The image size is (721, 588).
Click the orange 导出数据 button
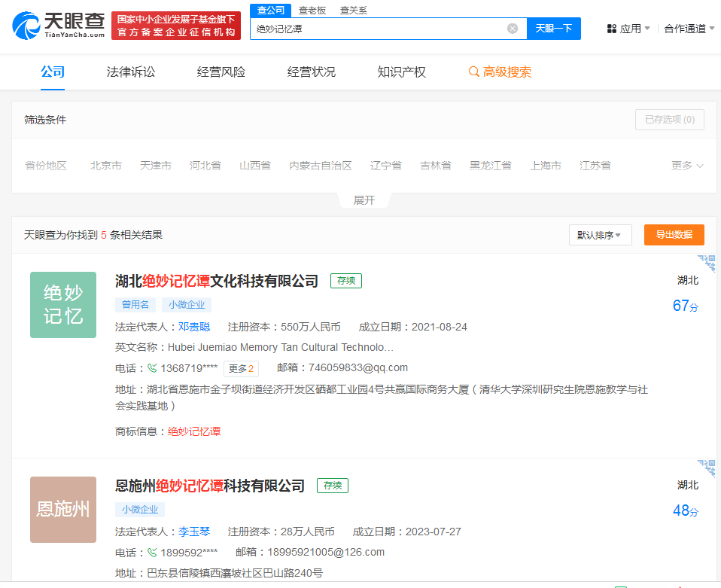(x=674, y=235)
